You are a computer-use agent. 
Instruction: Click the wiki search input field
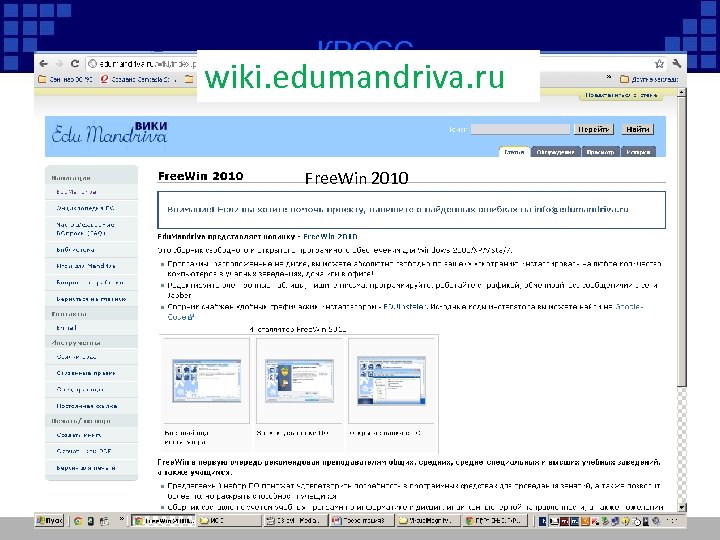tap(520, 129)
